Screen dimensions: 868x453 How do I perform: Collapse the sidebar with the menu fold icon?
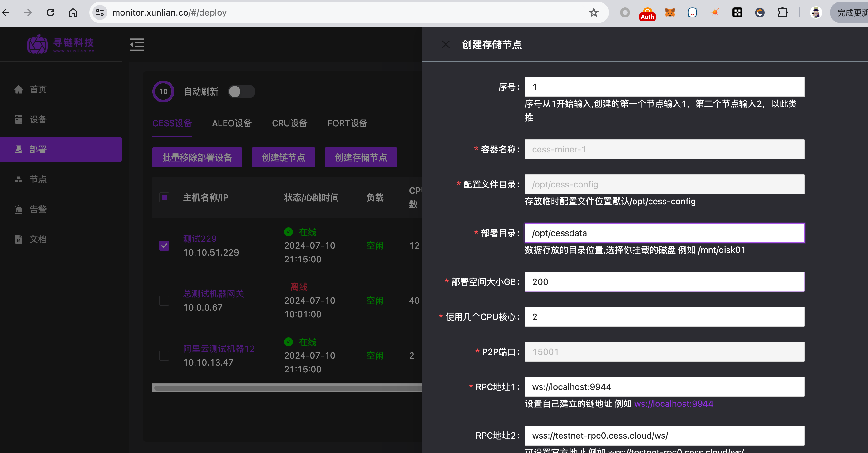coord(137,44)
